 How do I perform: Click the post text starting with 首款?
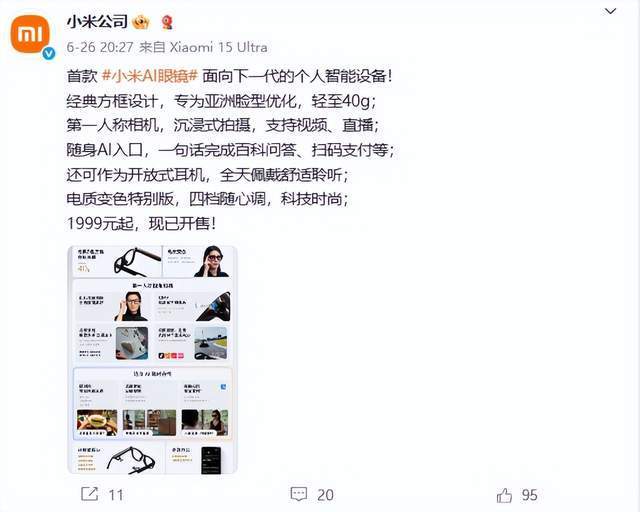[229, 76]
